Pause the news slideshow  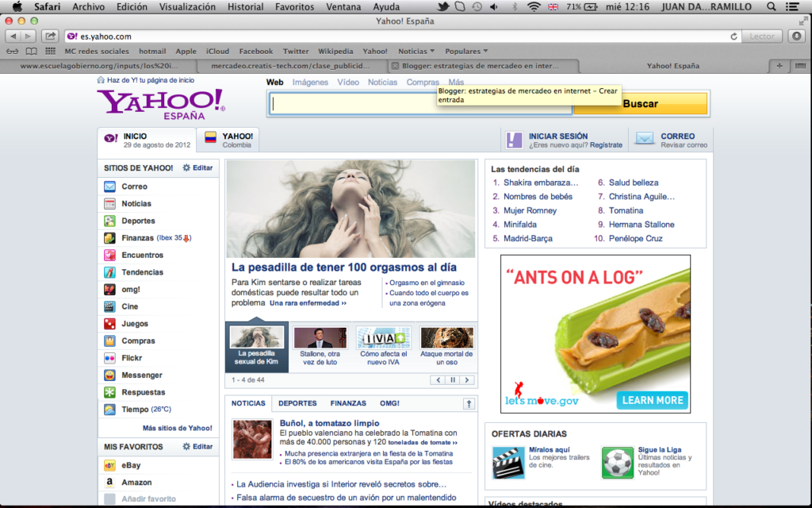click(453, 380)
